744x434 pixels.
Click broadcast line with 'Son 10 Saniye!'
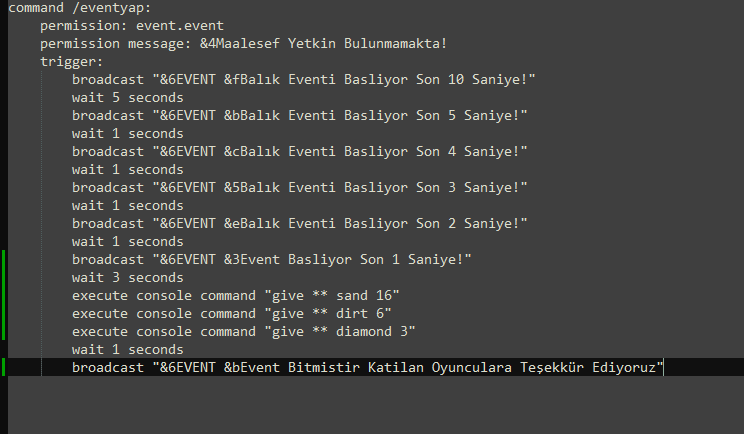click(304, 80)
